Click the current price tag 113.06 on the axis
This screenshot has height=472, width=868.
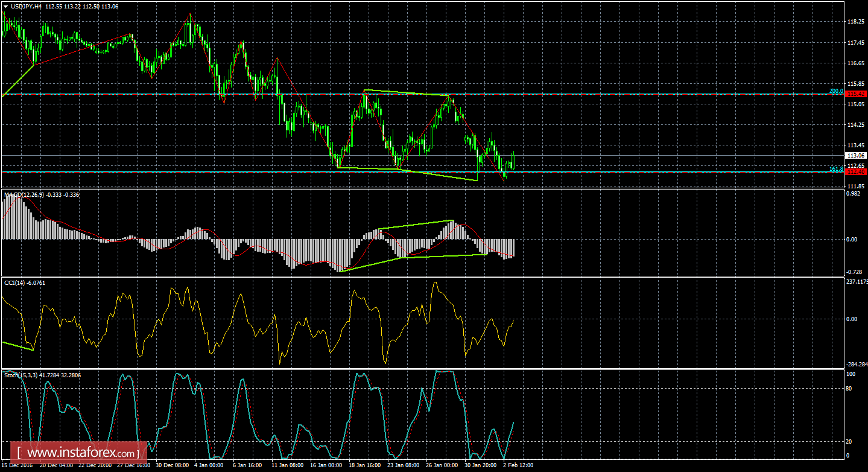coord(855,155)
